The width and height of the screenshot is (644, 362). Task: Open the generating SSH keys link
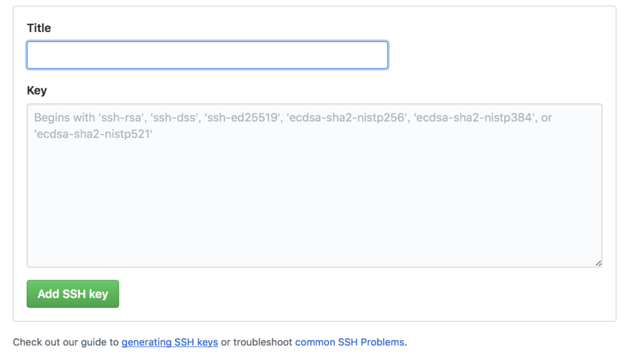click(170, 343)
